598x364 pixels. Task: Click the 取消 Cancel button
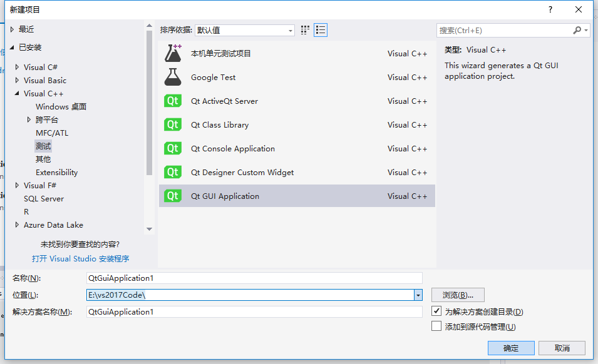click(x=562, y=348)
